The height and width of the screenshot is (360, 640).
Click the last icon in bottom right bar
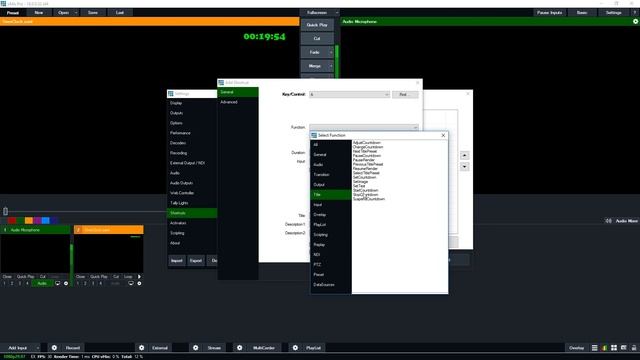coord(634,348)
